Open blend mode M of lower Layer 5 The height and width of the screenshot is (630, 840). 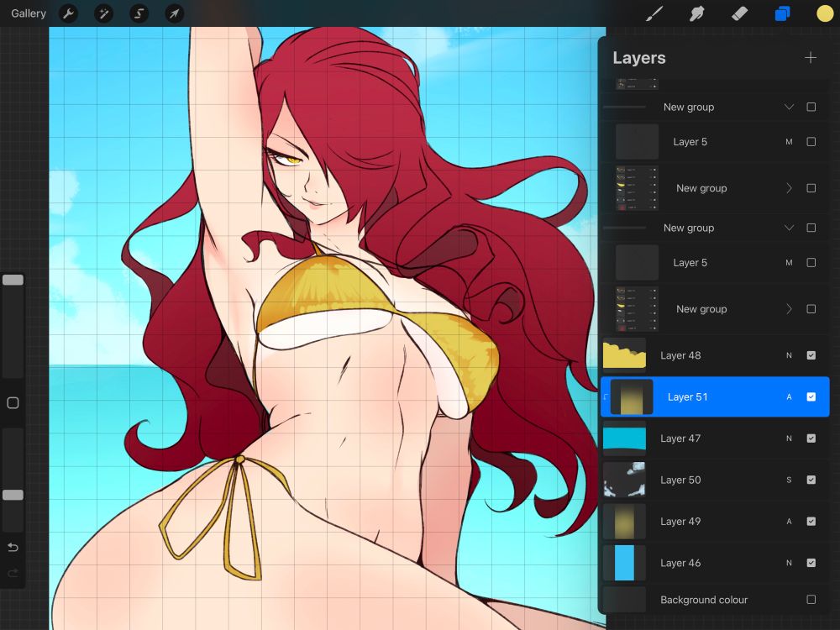[x=789, y=262]
